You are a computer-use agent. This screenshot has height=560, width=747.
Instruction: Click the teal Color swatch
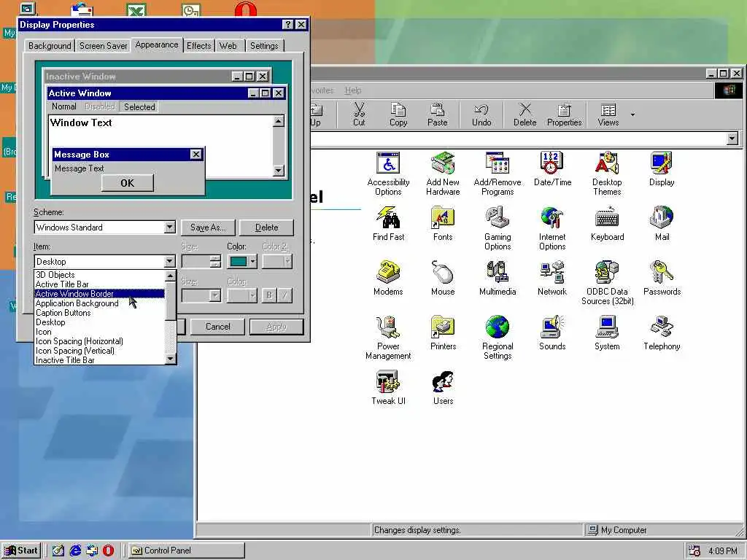[x=239, y=262]
